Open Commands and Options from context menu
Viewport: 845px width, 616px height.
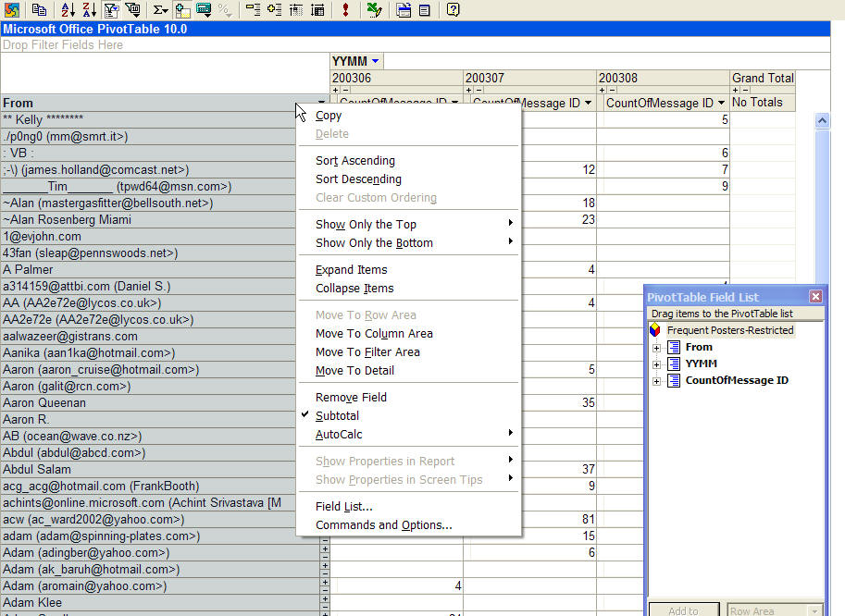pos(383,525)
